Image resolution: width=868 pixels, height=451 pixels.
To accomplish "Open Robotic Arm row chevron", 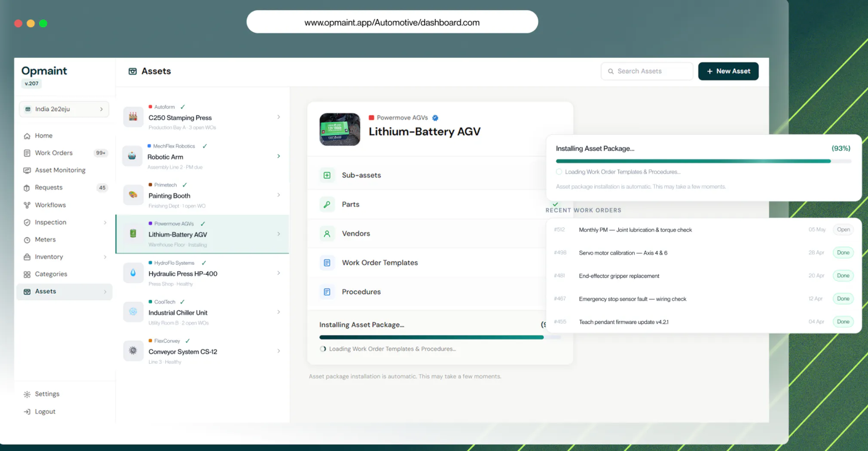I will click(279, 156).
